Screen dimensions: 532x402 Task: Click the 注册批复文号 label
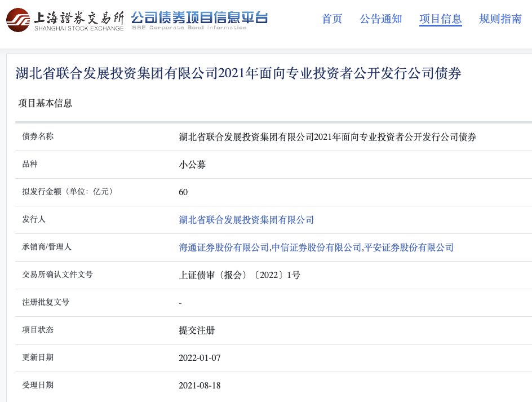click(46, 302)
